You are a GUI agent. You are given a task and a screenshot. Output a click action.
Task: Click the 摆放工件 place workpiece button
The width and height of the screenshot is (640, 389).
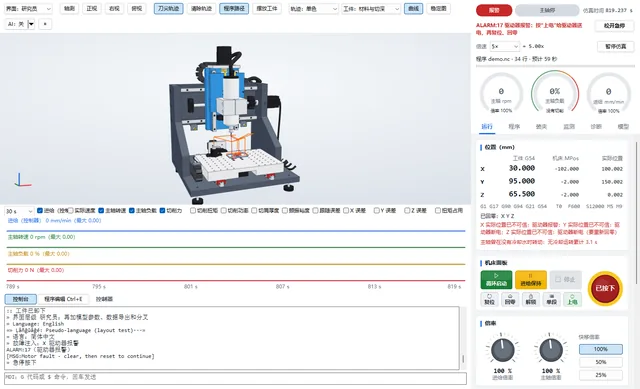pos(267,9)
